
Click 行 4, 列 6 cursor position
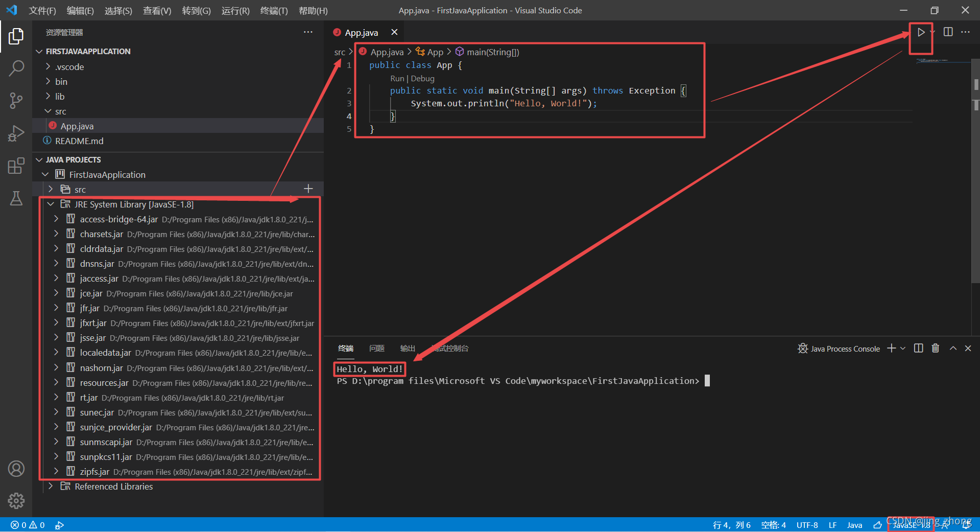pos(731,525)
